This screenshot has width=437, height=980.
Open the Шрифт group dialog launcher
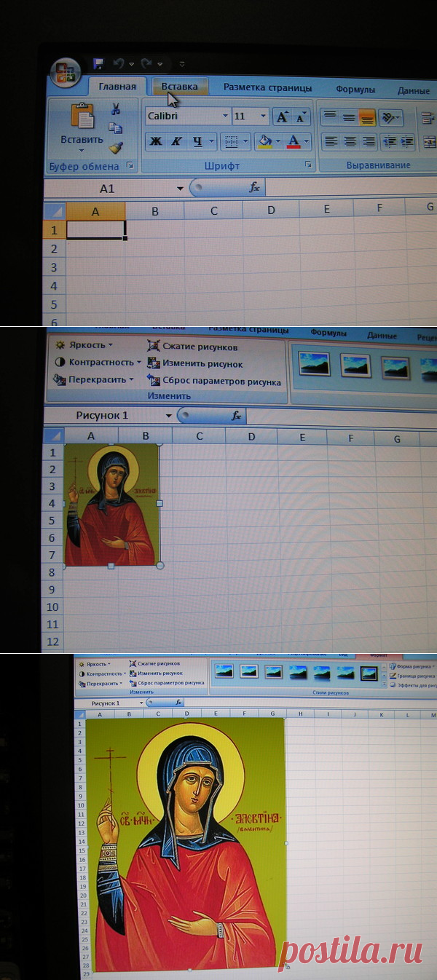308,165
